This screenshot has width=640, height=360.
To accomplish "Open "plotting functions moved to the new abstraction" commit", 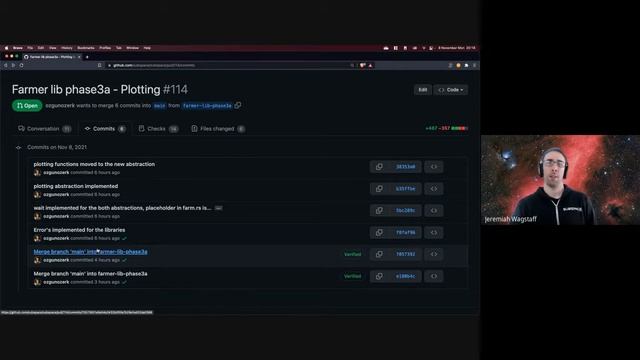I will click(x=94, y=164).
